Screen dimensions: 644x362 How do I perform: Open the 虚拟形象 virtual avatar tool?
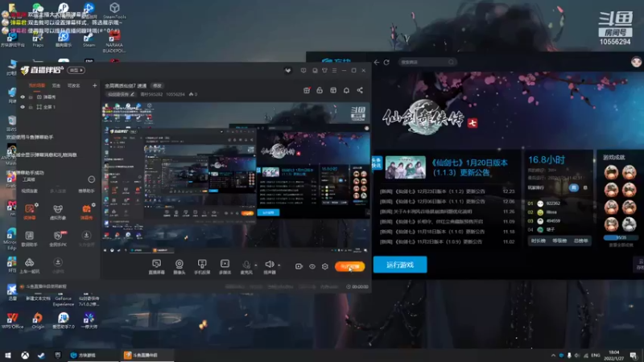tap(58, 212)
